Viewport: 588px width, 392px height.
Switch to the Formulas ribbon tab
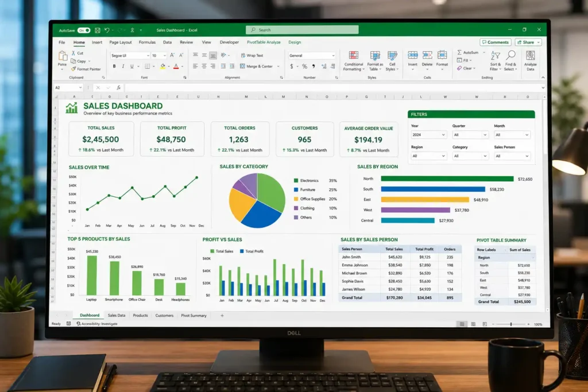(x=147, y=42)
